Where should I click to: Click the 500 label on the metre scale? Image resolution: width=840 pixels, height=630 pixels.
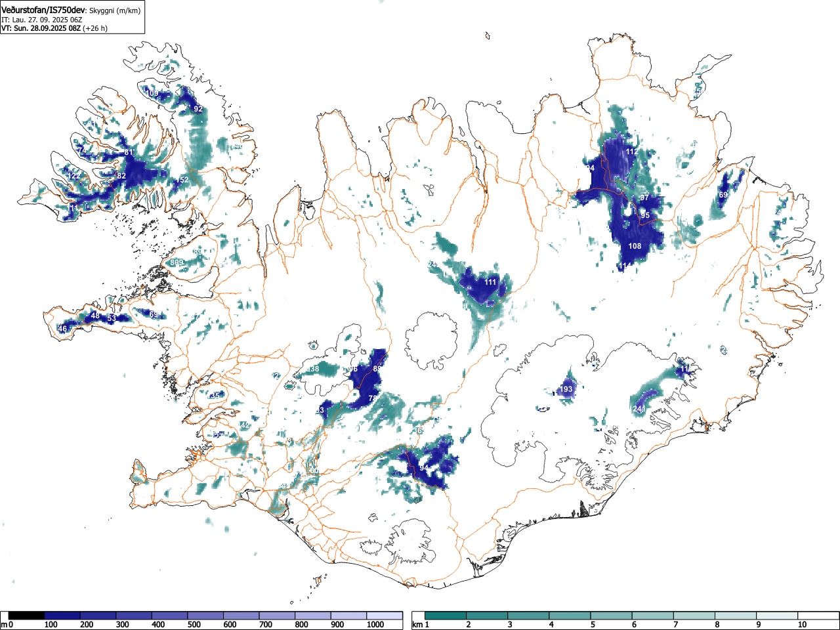pyautogui.click(x=194, y=625)
